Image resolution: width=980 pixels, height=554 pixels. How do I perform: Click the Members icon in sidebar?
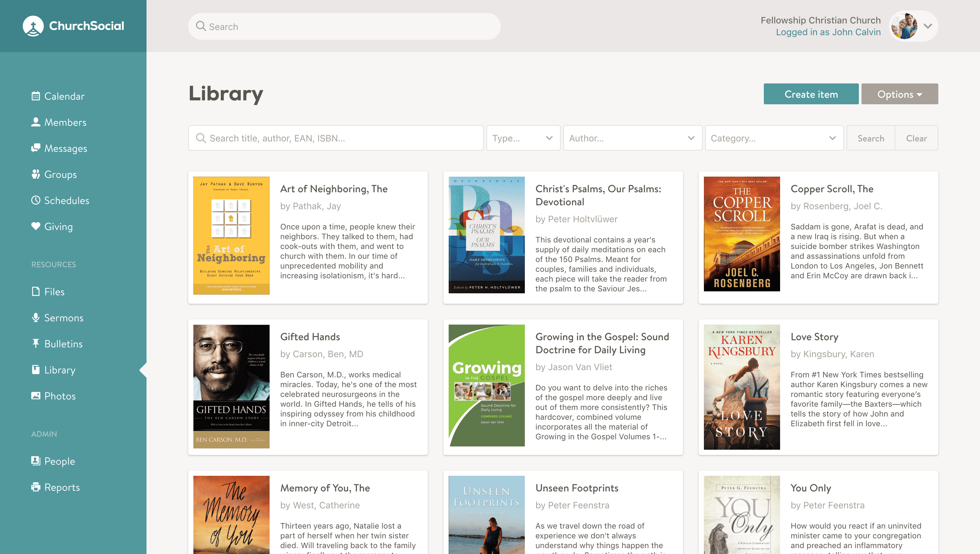click(x=35, y=122)
